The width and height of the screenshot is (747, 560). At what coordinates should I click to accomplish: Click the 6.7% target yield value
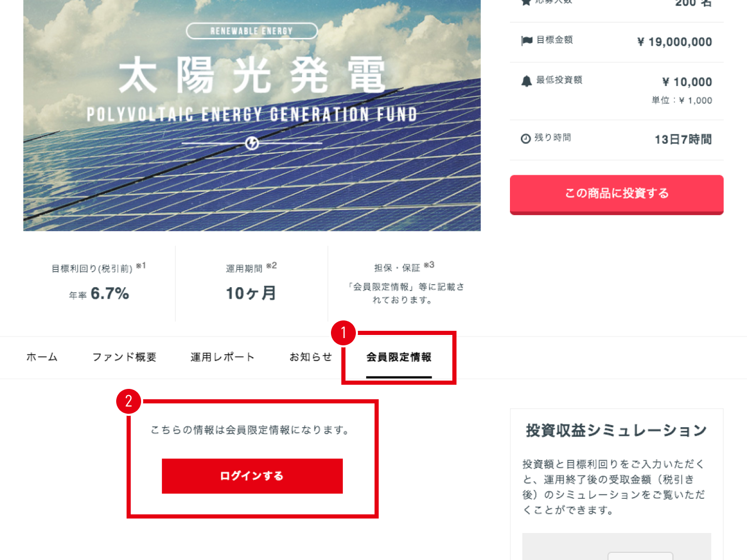[x=109, y=293]
